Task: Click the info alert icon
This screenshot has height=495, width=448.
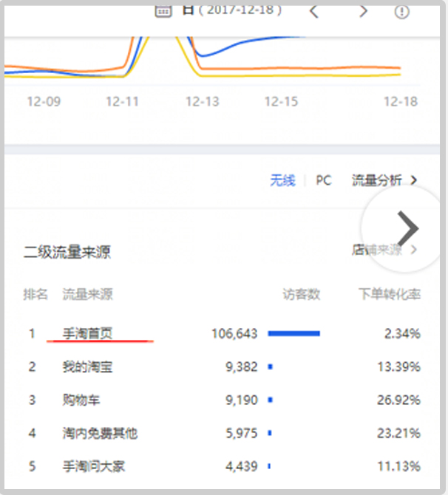Action: 402,12
